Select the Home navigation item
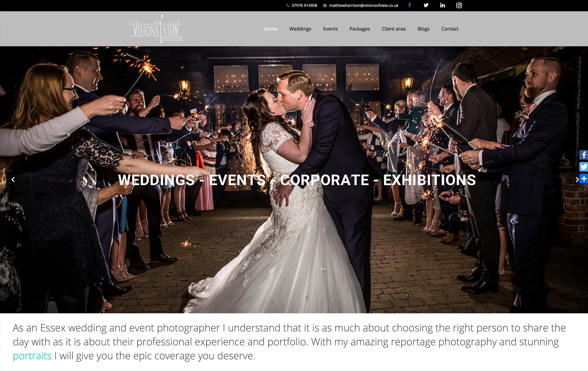 point(270,29)
